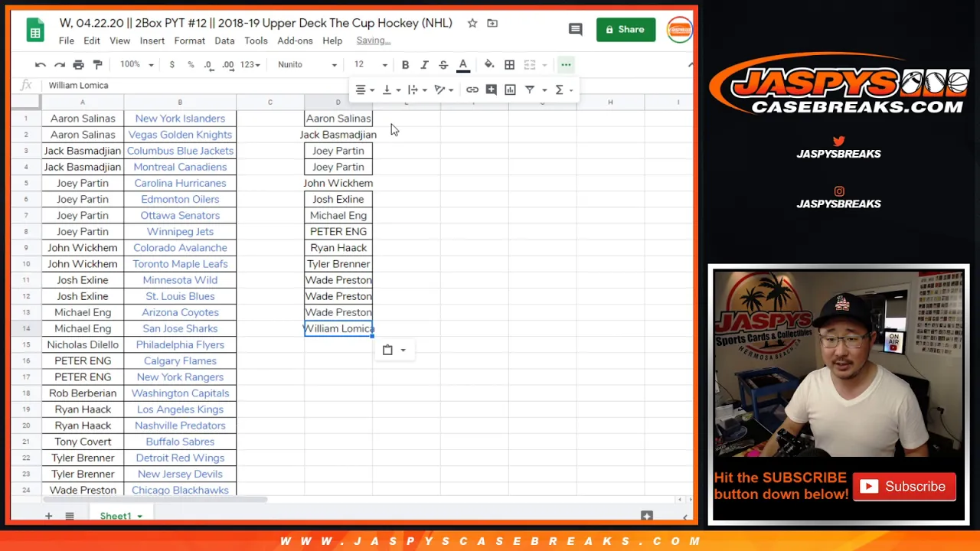Open the fill color picker
This screenshot has height=551, width=980.
[489, 64]
